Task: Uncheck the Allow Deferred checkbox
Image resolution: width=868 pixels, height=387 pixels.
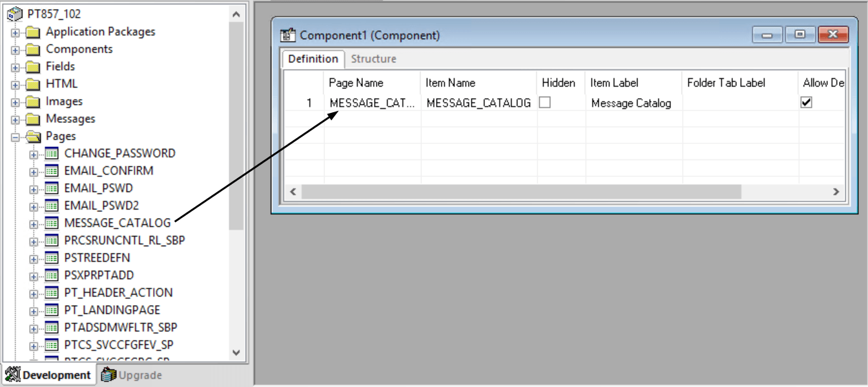Action: coord(807,102)
